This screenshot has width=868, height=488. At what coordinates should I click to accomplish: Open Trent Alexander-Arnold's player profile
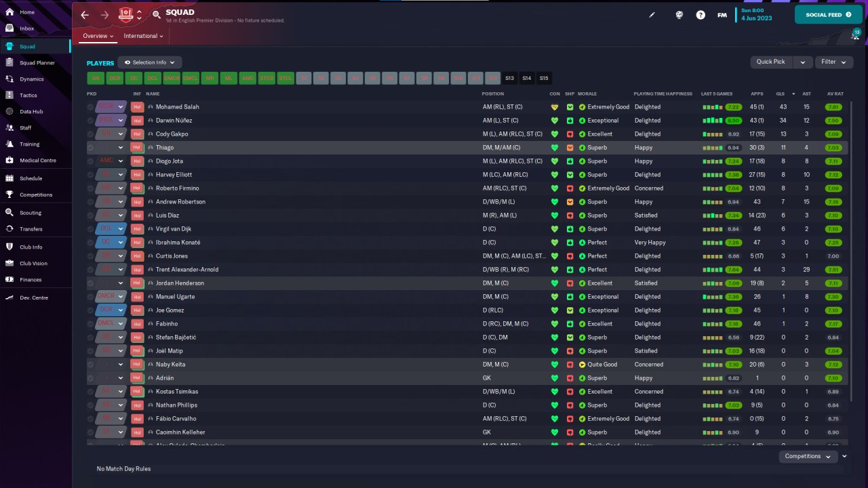coord(187,270)
